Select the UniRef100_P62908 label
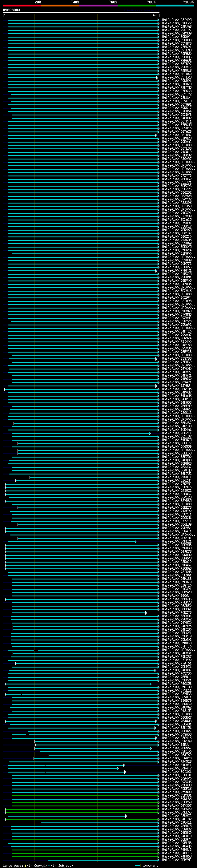The width and height of the screenshot is (197, 868). [177, 196]
